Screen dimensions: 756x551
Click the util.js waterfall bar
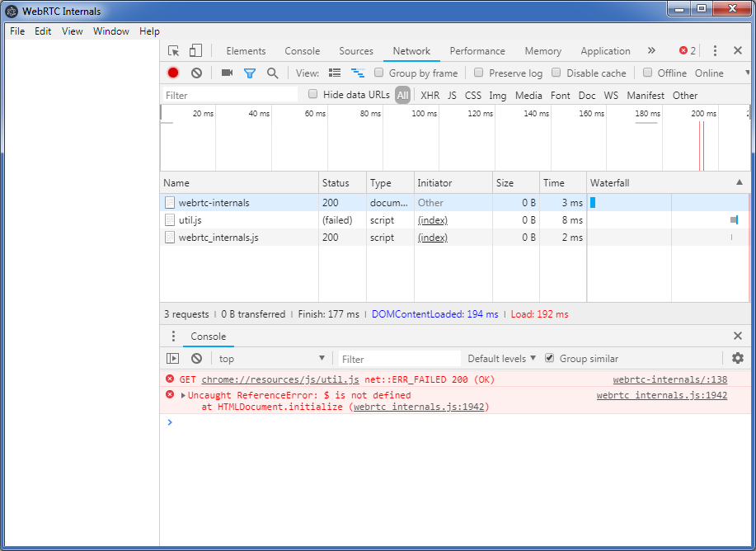734,220
